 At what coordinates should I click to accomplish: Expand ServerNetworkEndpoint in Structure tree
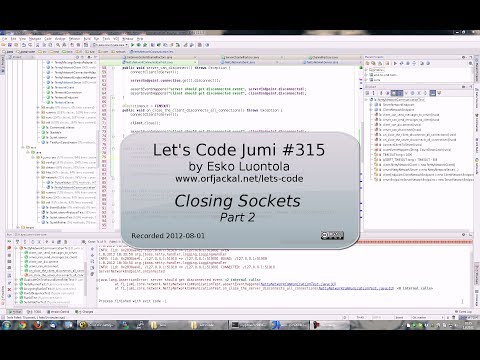(371, 105)
